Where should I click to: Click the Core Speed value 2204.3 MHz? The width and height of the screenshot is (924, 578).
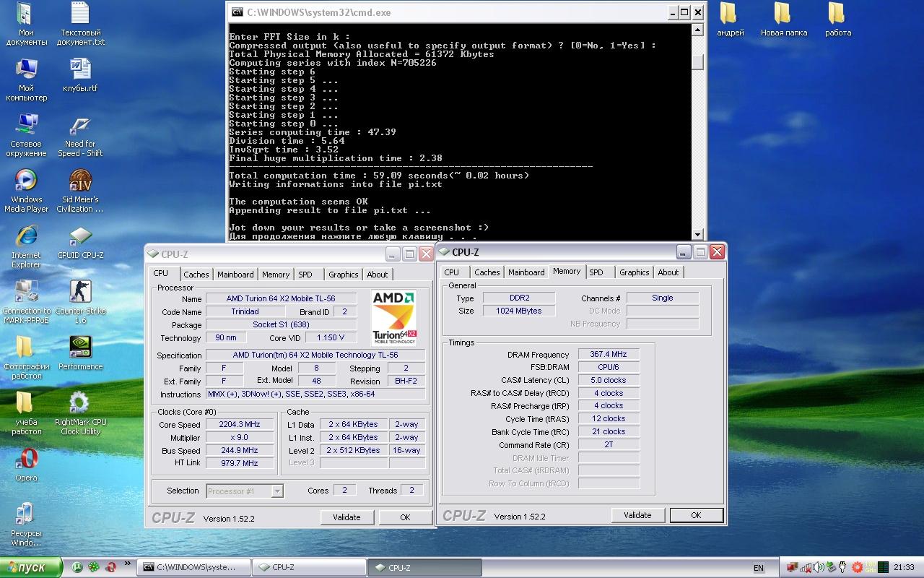point(240,424)
